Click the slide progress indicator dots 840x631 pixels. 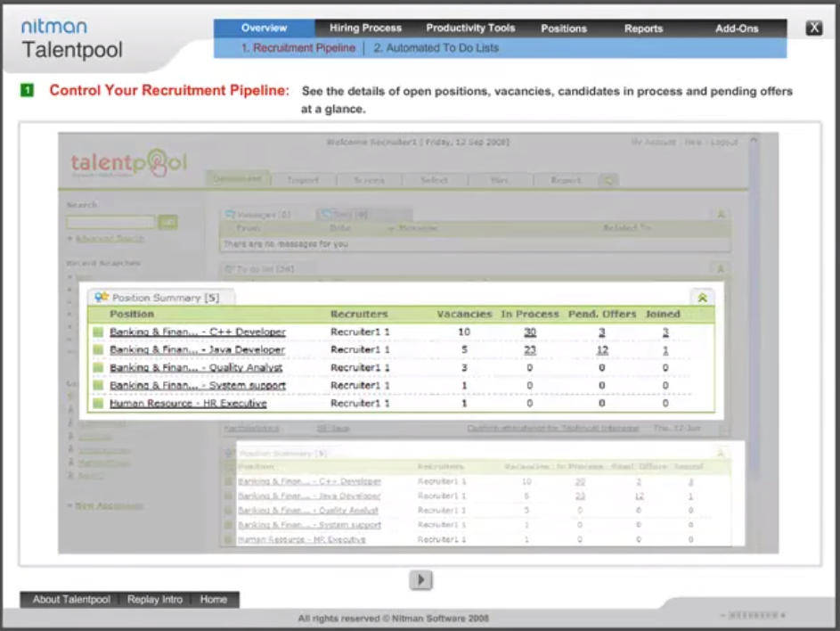754,615
